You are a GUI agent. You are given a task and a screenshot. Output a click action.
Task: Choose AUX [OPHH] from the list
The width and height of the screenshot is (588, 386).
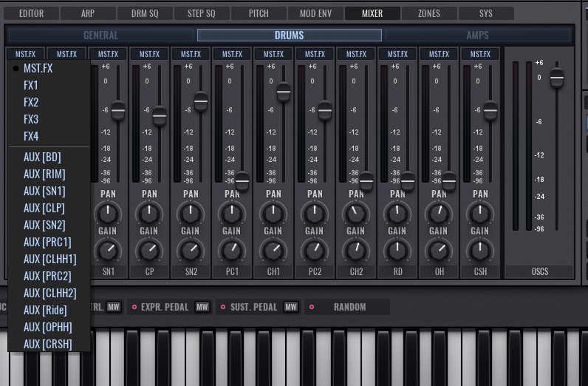pyautogui.click(x=49, y=327)
